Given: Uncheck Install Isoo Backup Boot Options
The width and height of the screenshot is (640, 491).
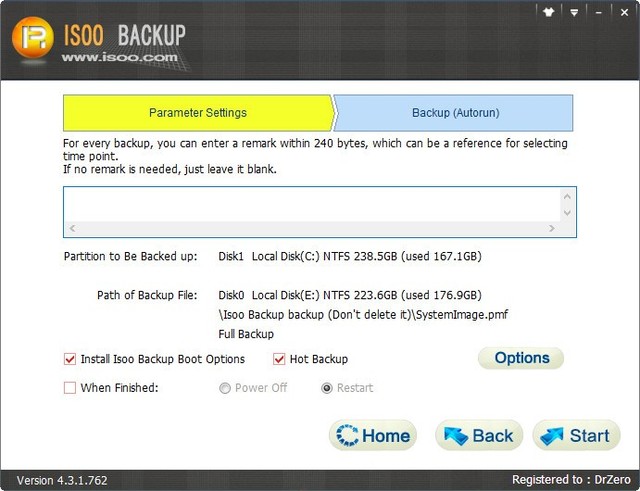Looking at the screenshot, I should 70,359.
